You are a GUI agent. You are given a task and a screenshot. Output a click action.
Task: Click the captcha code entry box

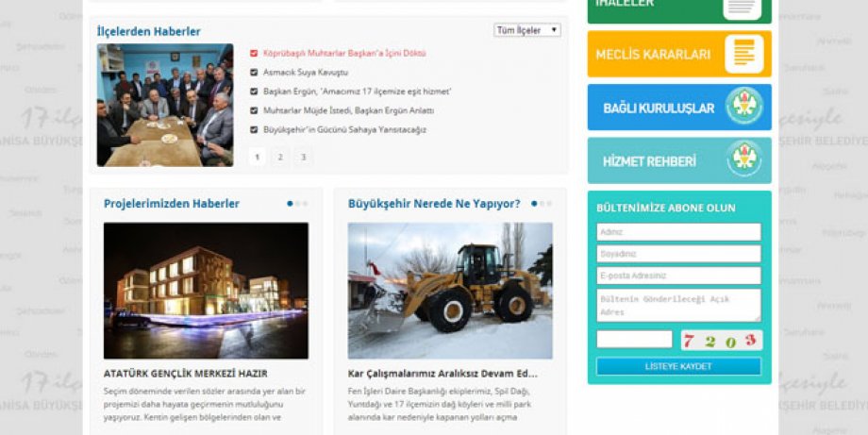634,340
